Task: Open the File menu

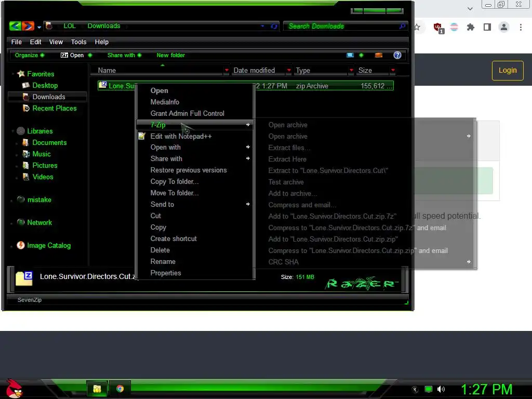Action: click(16, 42)
